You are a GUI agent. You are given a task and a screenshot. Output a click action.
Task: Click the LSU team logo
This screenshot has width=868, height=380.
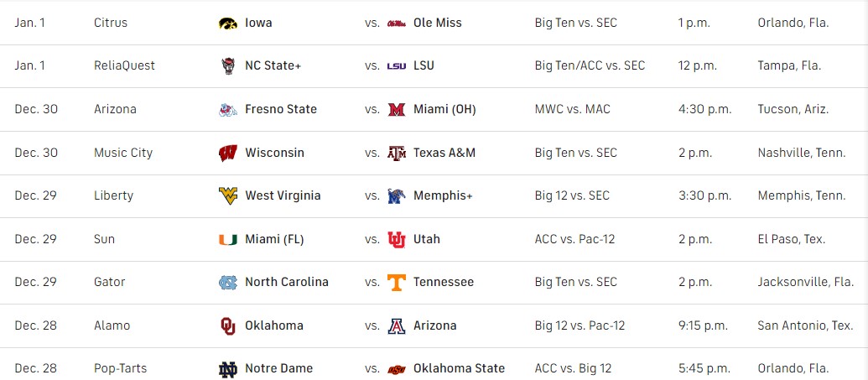397,66
